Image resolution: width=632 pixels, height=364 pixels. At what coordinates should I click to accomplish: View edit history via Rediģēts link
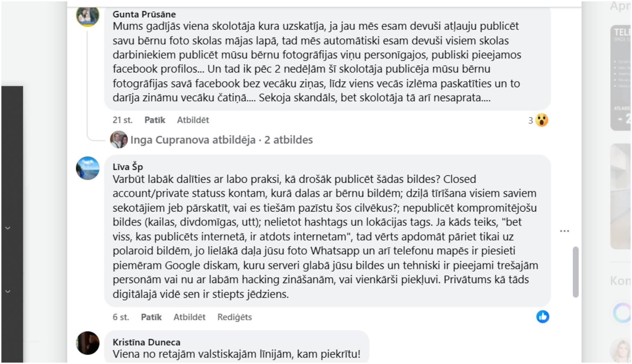coord(235,317)
